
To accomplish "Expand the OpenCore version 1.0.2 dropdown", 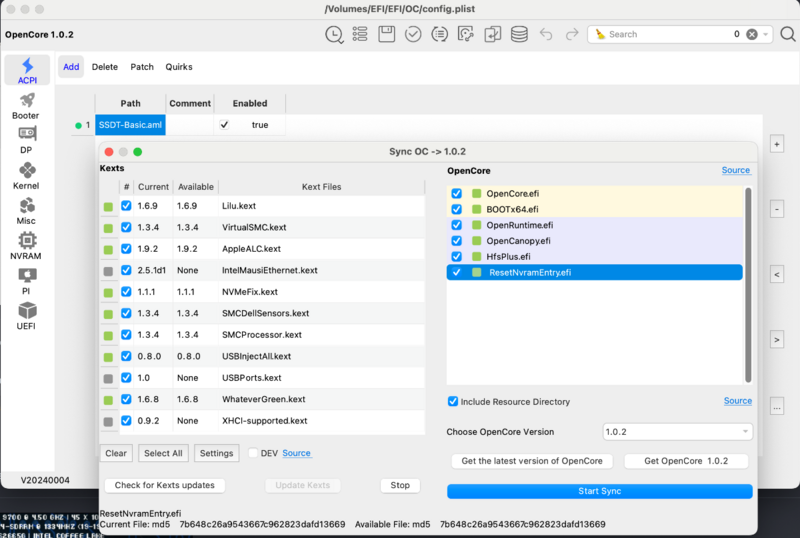I will pyautogui.click(x=677, y=432).
